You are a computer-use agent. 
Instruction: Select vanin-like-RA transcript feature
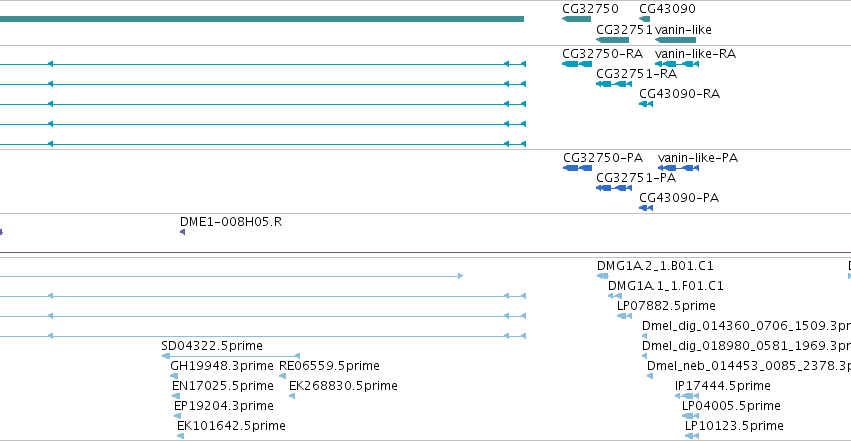[677, 64]
